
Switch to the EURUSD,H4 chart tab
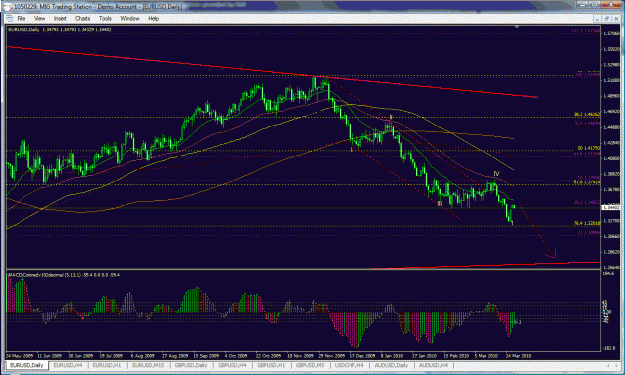[68, 365]
